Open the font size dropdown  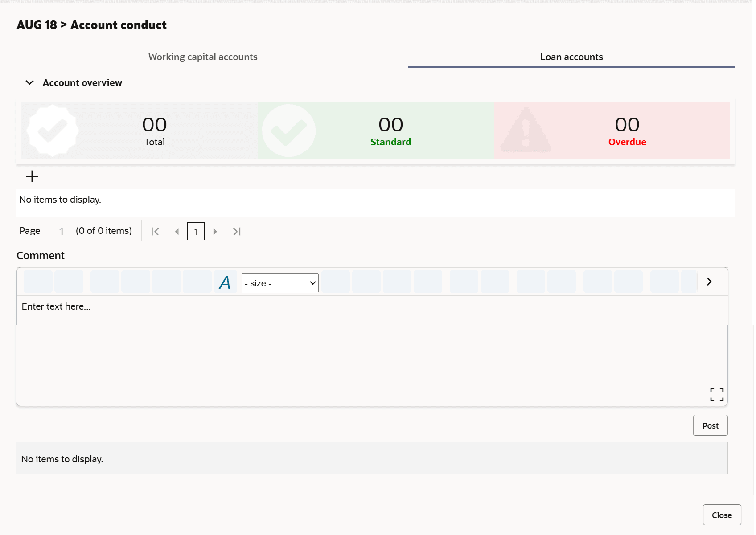tap(280, 283)
